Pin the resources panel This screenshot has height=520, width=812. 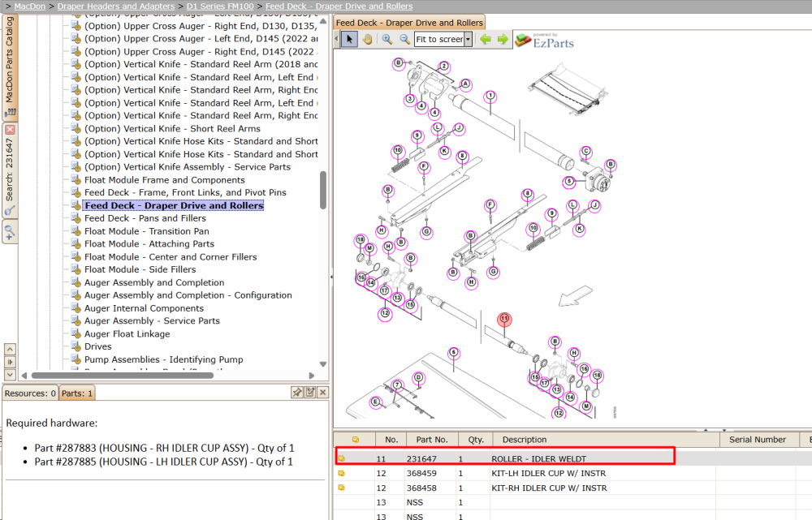[296, 392]
